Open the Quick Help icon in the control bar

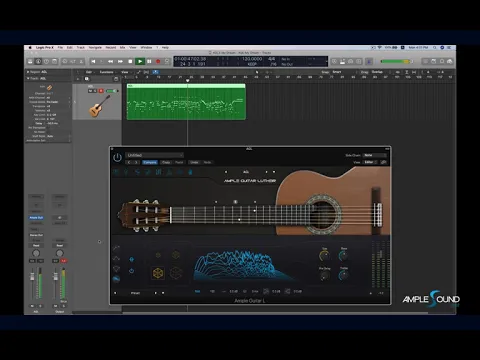46,61
